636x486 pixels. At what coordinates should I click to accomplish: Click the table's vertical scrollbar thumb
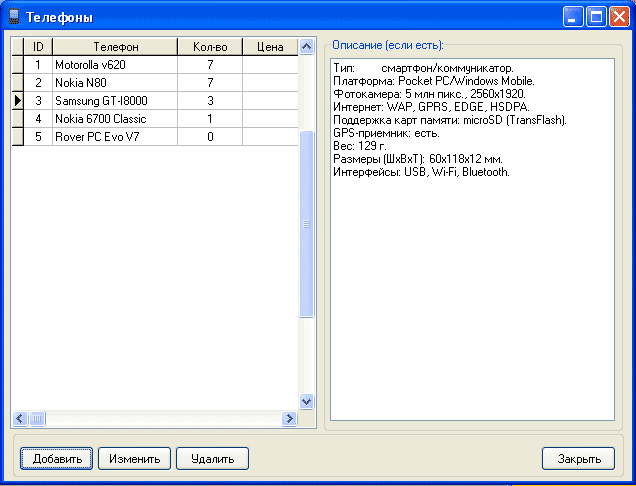point(306,224)
